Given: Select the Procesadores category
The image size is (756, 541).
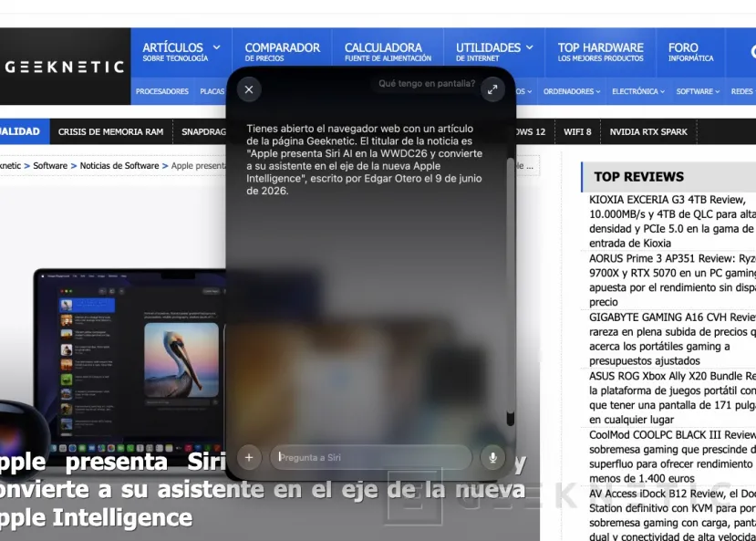Looking at the screenshot, I should 162,91.
